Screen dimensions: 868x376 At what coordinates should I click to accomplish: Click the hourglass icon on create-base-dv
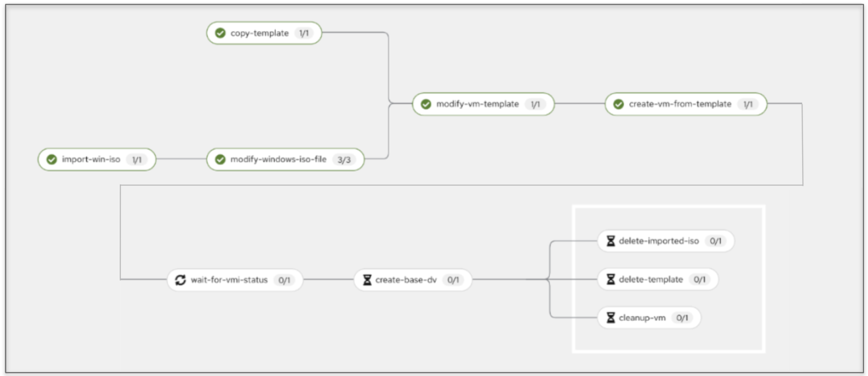point(367,280)
